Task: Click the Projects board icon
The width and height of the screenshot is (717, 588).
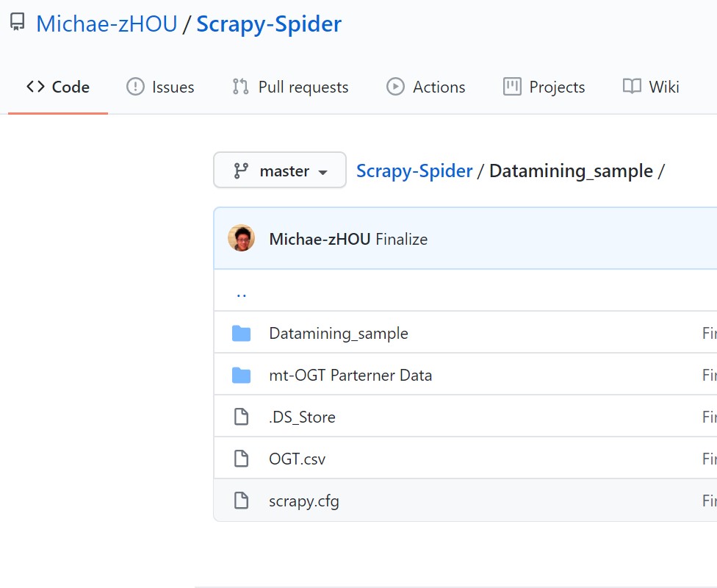Action: 512,87
